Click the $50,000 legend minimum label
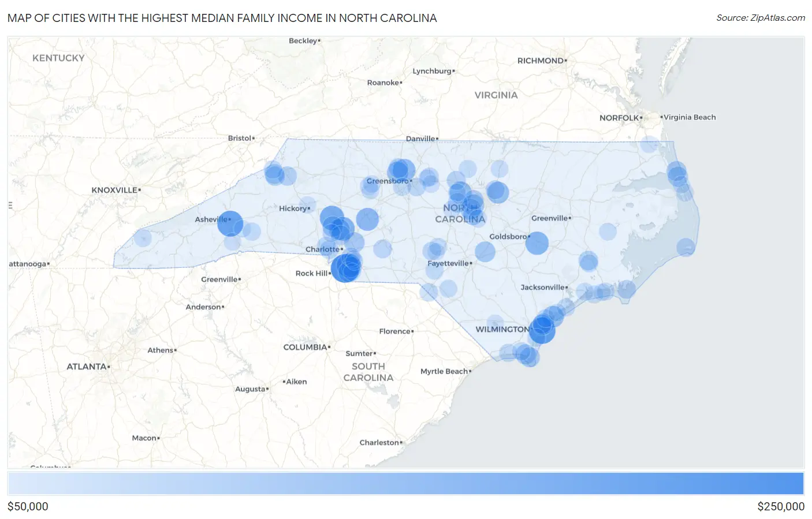 (x=28, y=506)
